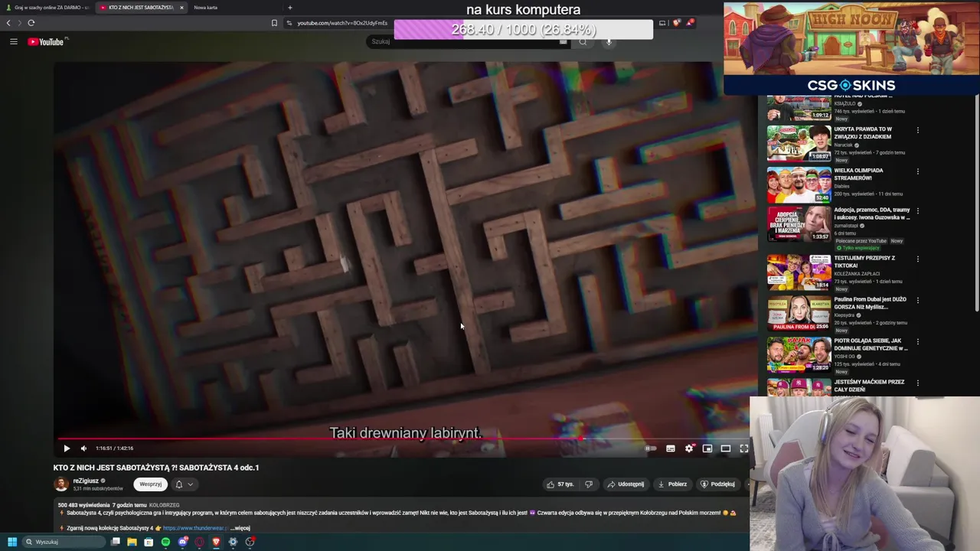Image resolution: width=980 pixels, height=551 pixels.
Task: Click the 'Tylko wspierający' members-only badge
Action: click(857, 248)
